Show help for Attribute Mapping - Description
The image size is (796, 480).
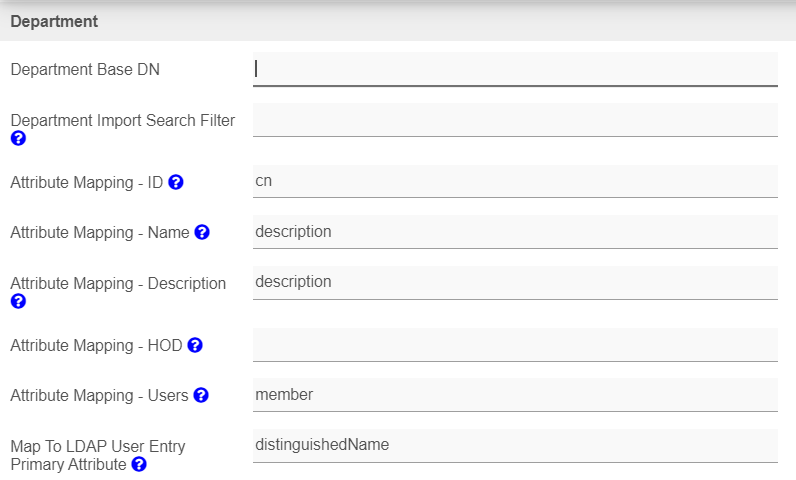(x=18, y=301)
